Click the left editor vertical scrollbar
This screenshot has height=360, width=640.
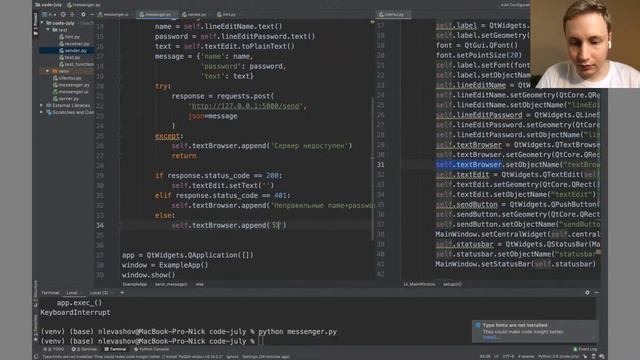[x=372, y=167]
